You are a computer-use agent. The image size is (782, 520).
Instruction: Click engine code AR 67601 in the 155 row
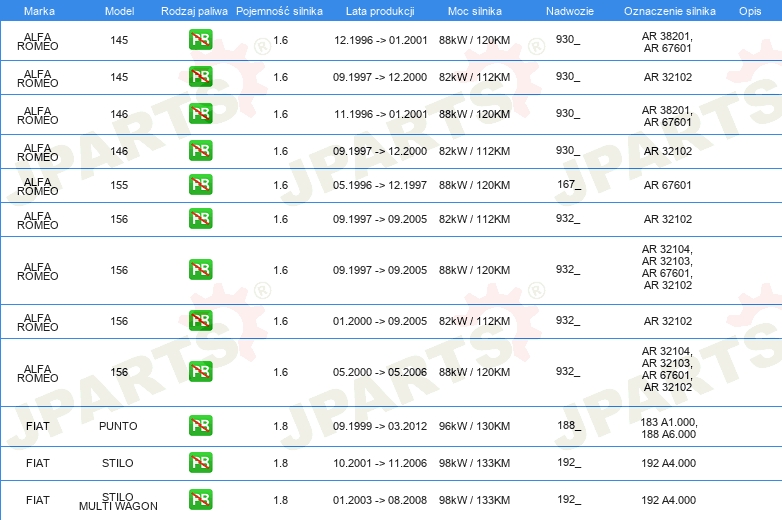[x=667, y=185]
